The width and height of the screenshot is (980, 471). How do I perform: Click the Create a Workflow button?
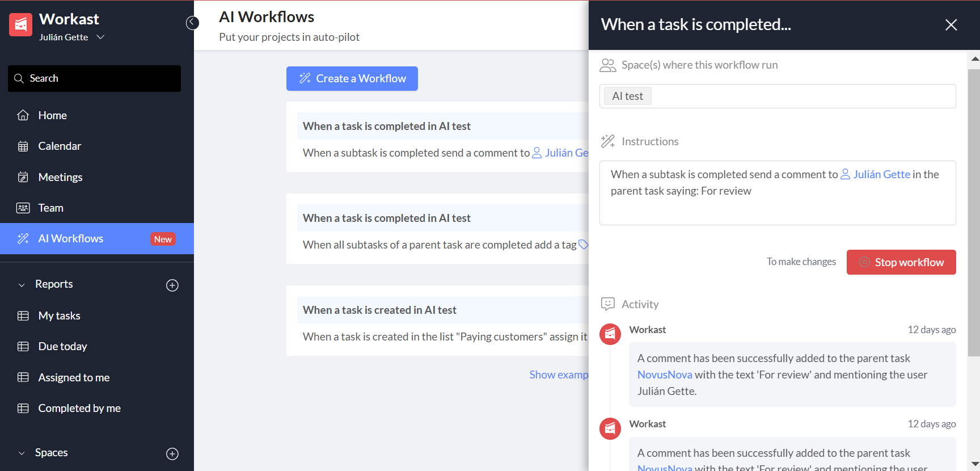(x=352, y=78)
